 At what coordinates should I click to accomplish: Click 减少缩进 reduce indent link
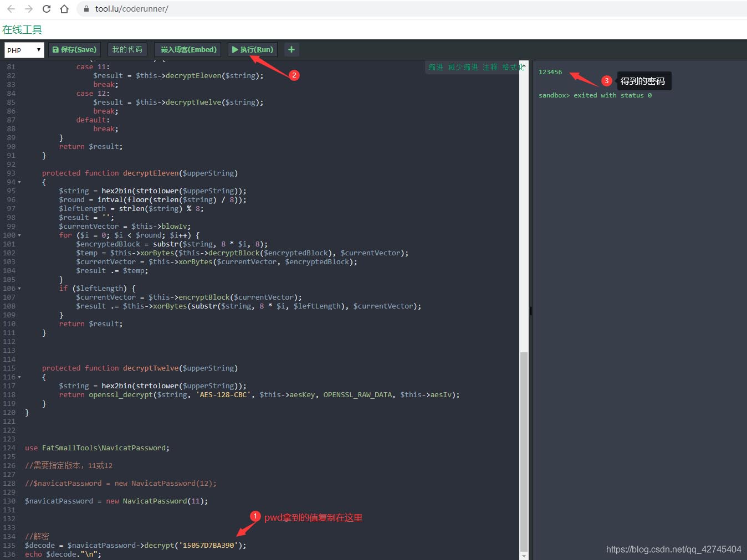click(x=463, y=67)
